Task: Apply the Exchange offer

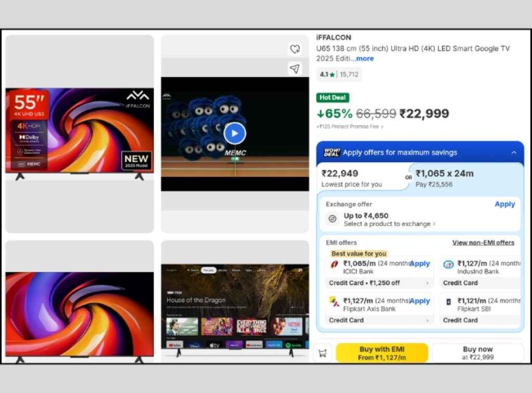Action: [x=504, y=204]
